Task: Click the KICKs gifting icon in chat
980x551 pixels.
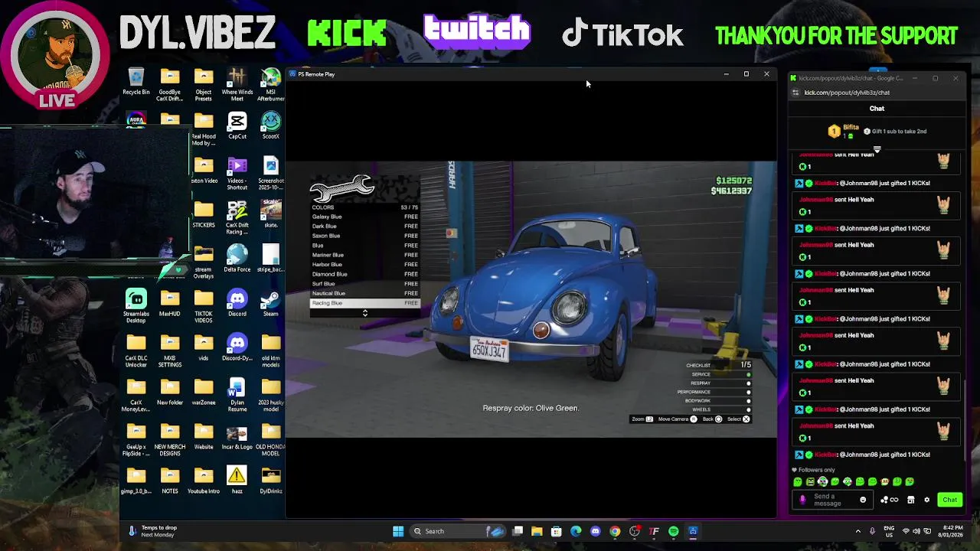Action: (x=889, y=500)
